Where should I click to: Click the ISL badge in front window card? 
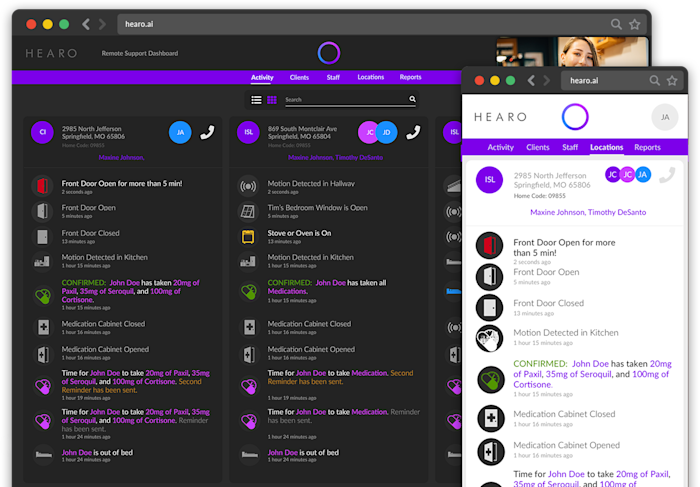489,179
